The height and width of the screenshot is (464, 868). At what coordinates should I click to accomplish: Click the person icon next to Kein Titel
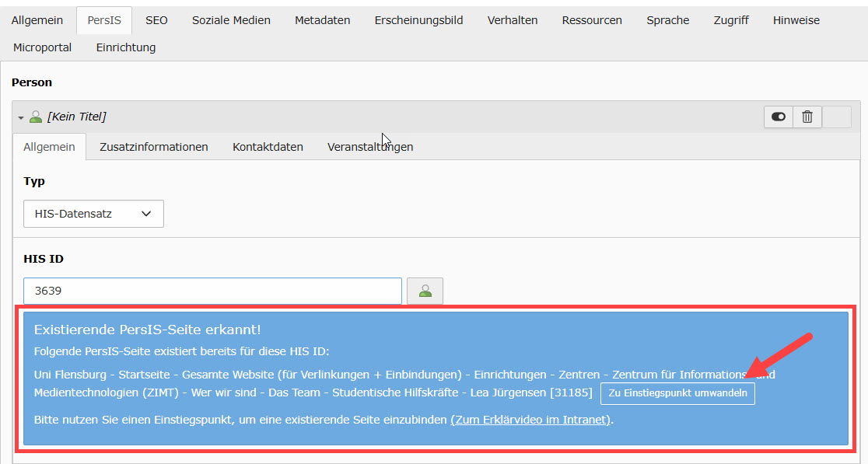pos(35,117)
